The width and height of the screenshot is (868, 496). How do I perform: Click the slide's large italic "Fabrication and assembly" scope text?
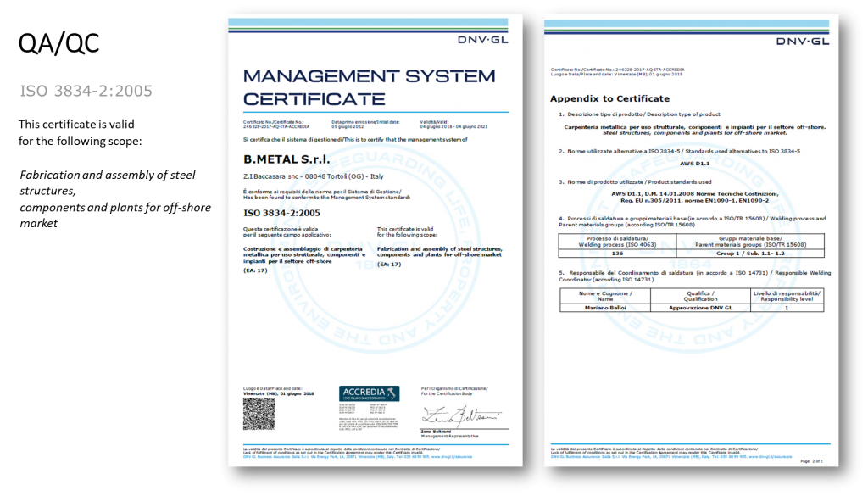[115, 198]
